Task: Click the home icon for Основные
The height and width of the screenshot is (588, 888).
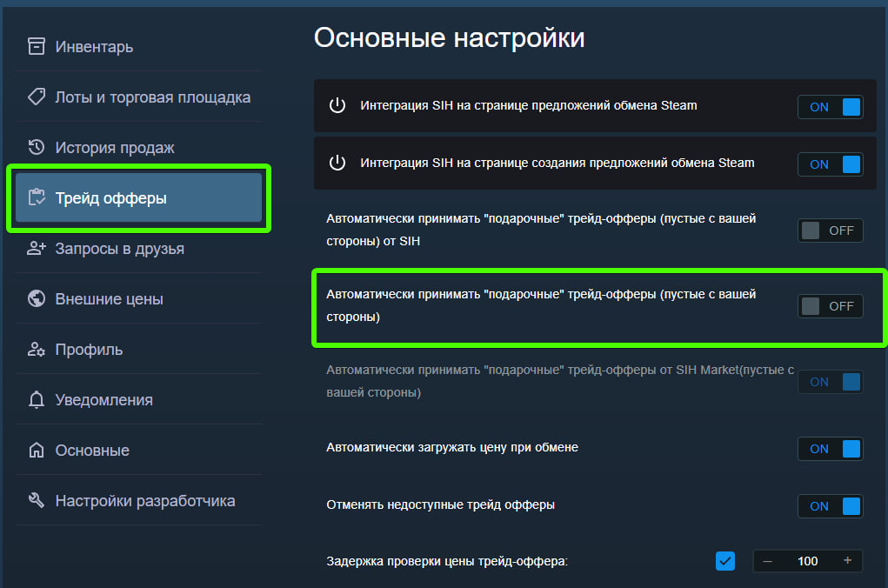Action: point(37,451)
